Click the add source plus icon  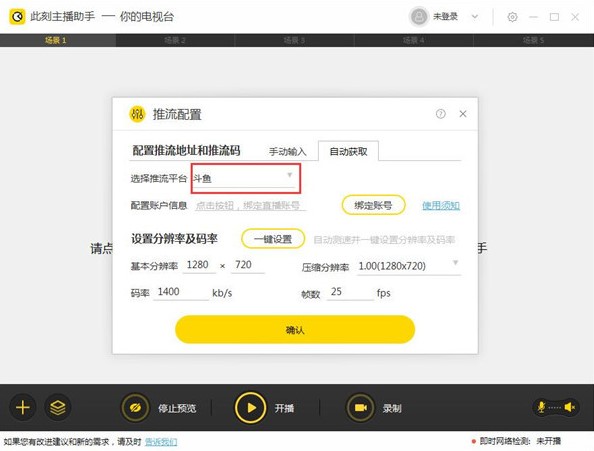pyautogui.click(x=23, y=408)
